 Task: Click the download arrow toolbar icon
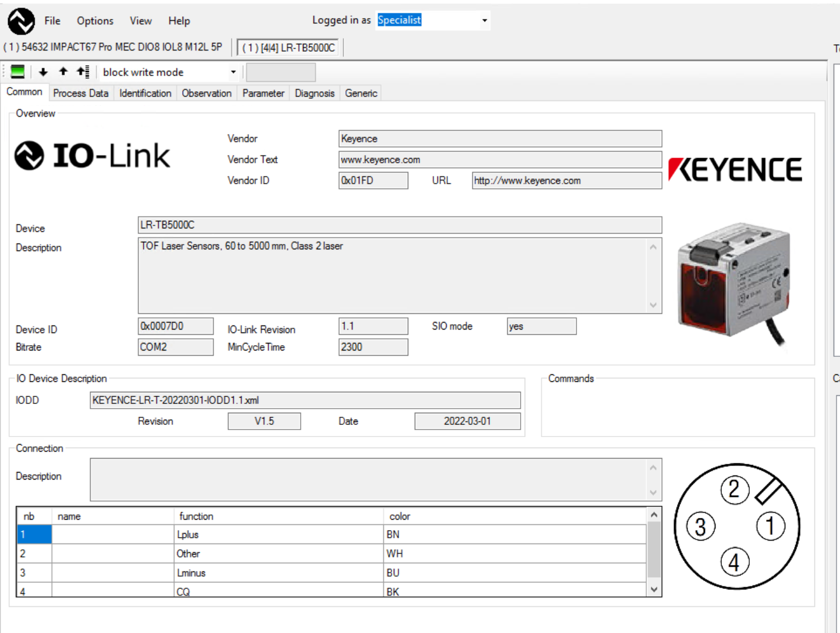[x=43, y=72]
